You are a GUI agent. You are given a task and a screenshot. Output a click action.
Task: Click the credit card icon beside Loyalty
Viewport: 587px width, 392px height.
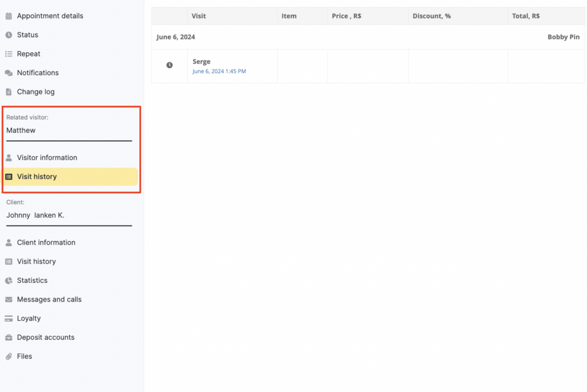(9, 319)
